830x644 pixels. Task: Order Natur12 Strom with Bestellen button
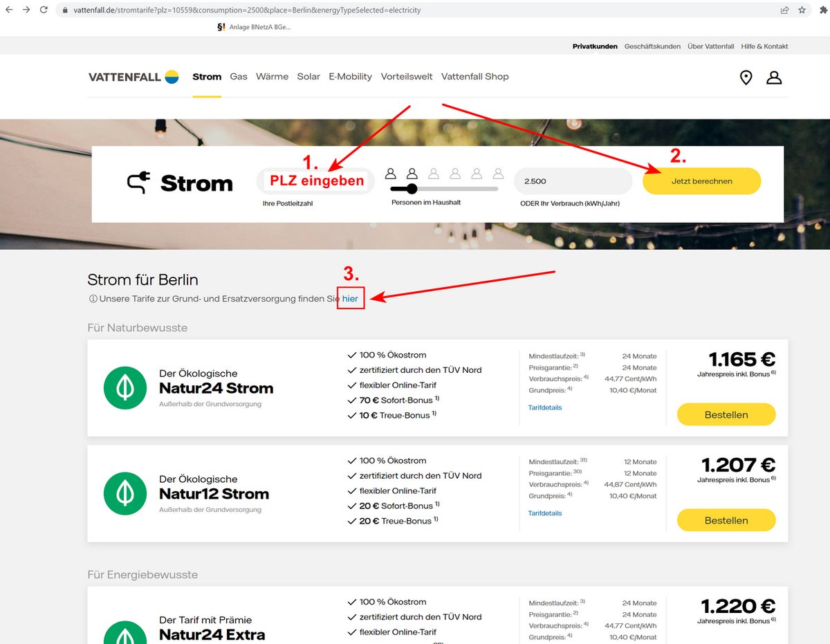[x=726, y=520]
